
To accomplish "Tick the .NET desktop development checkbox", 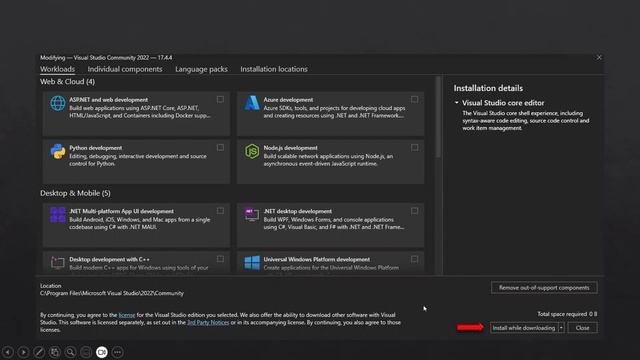I will coord(414,211).
